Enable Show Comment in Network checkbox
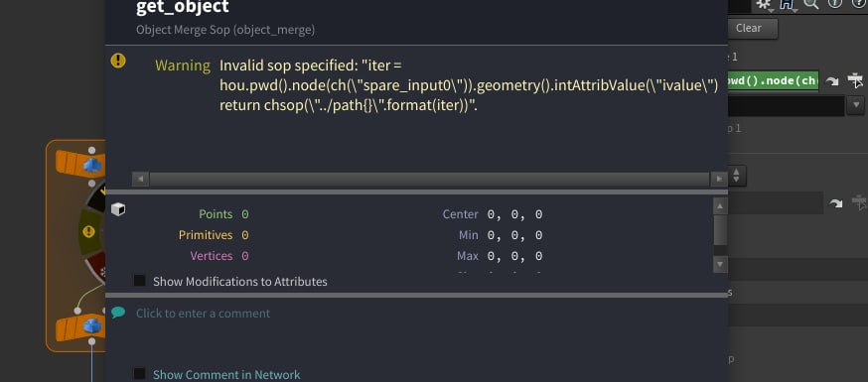Screen dimensions: 868x382 (139, 374)
